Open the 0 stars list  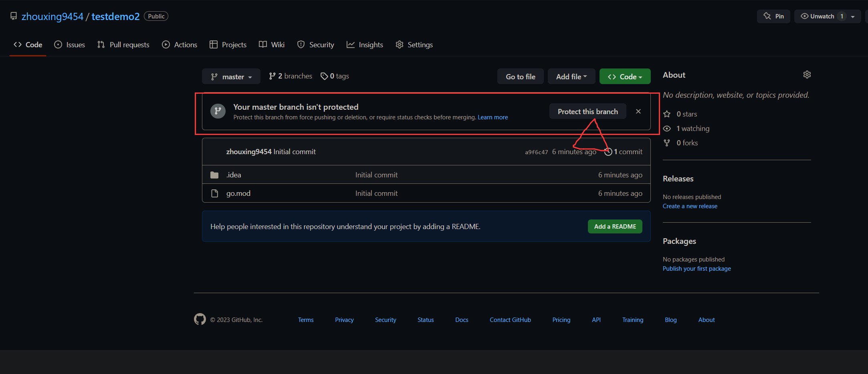pyautogui.click(x=686, y=114)
